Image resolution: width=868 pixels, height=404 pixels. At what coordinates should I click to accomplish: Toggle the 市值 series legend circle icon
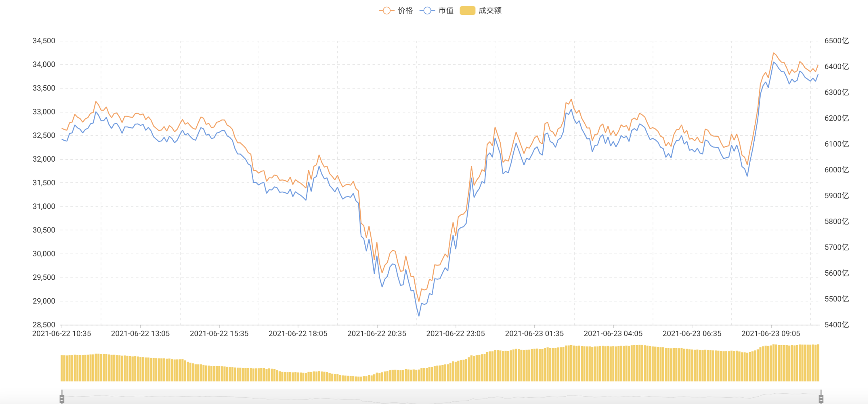tap(427, 11)
